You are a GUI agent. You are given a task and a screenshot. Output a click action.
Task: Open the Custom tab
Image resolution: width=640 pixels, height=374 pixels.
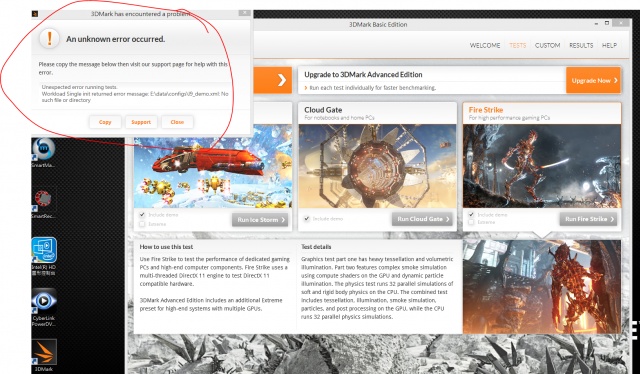[547, 45]
